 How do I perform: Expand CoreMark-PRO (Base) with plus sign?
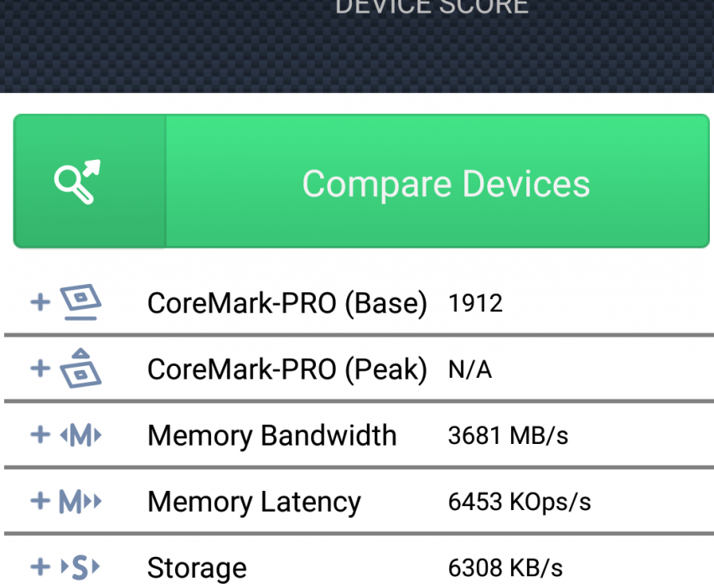(x=40, y=302)
